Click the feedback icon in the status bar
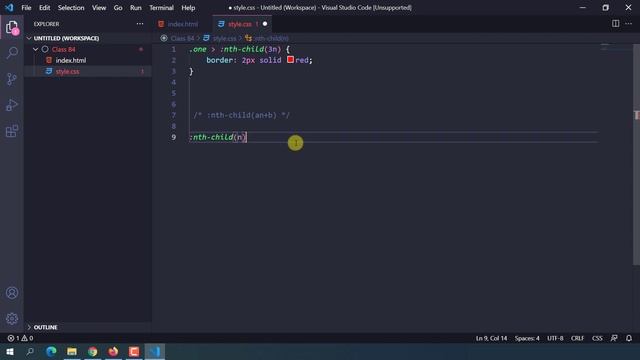This screenshot has height=360, width=640. (614, 338)
